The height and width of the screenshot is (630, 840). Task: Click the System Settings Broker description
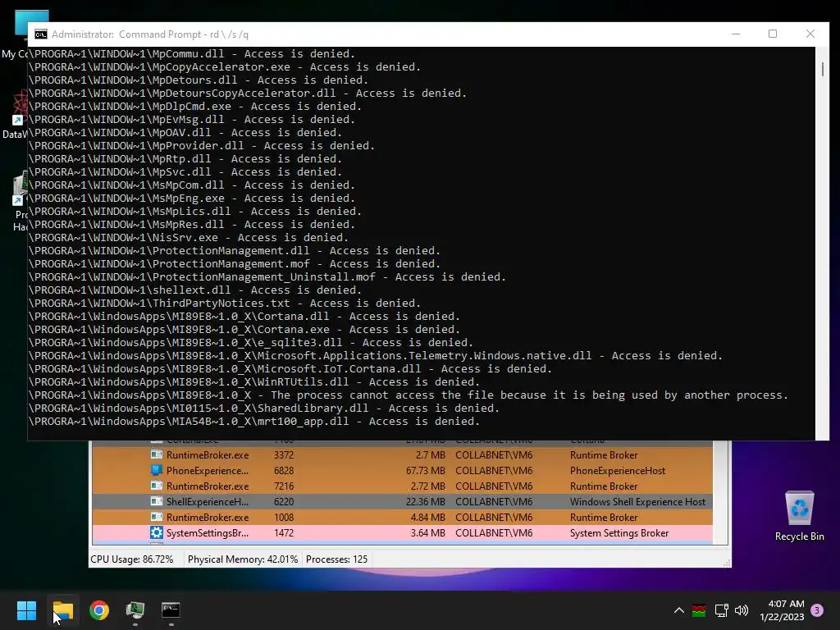click(619, 532)
